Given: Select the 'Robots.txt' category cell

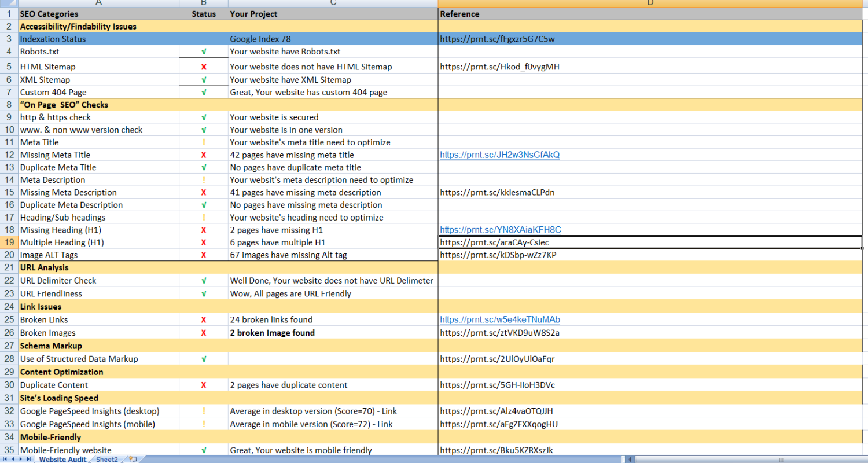Looking at the screenshot, I should (98, 52).
